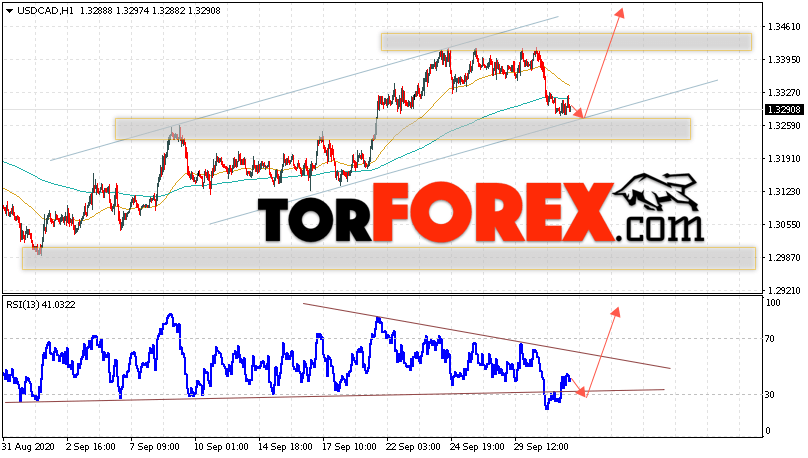Select the RSI(13) 41.0322 indicator label
808x458 pixels.
point(41,305)
